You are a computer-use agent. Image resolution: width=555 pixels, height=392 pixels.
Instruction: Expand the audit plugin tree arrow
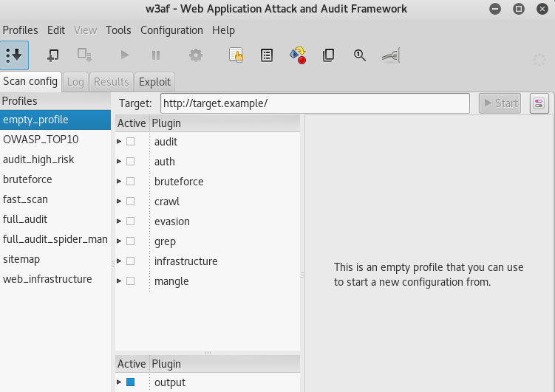[x=119, y=142]
